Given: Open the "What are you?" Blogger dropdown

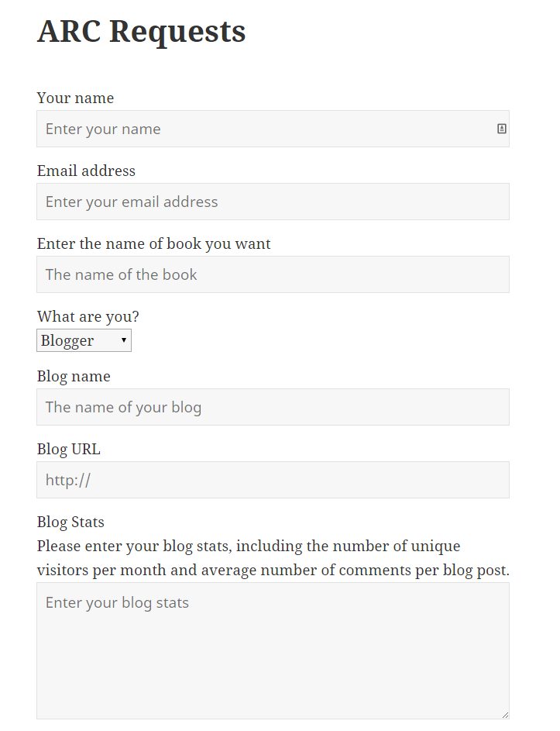Looking at the screenshot, I should (x=84, y=340).
